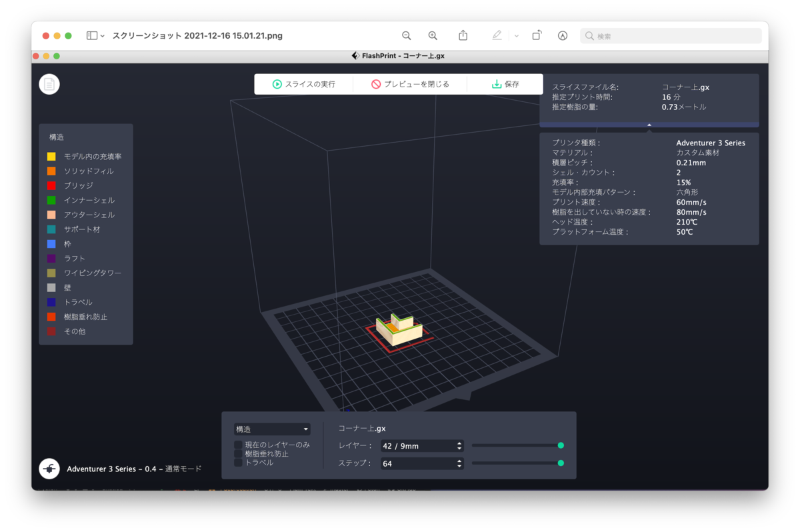Enable 現在のレイヤーのみ checkbox
Screen dimensions: 800x532
tap(238, 445)
